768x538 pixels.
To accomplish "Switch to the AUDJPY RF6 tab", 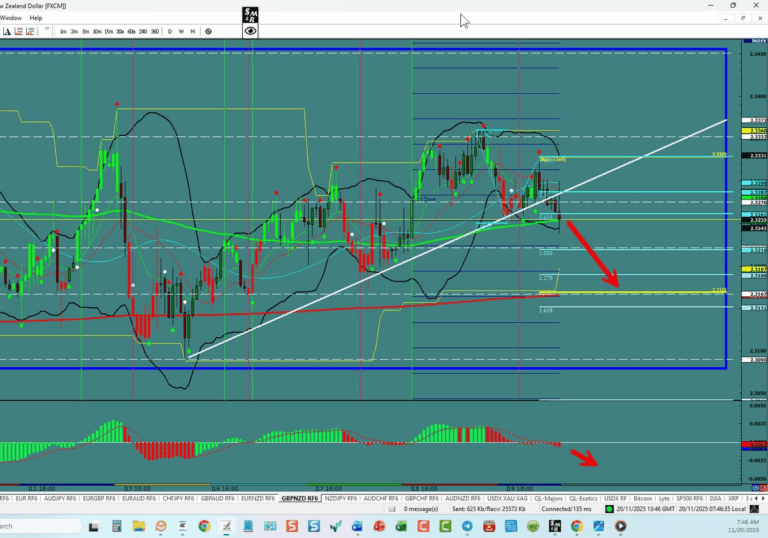I will [x=60, y=498].
